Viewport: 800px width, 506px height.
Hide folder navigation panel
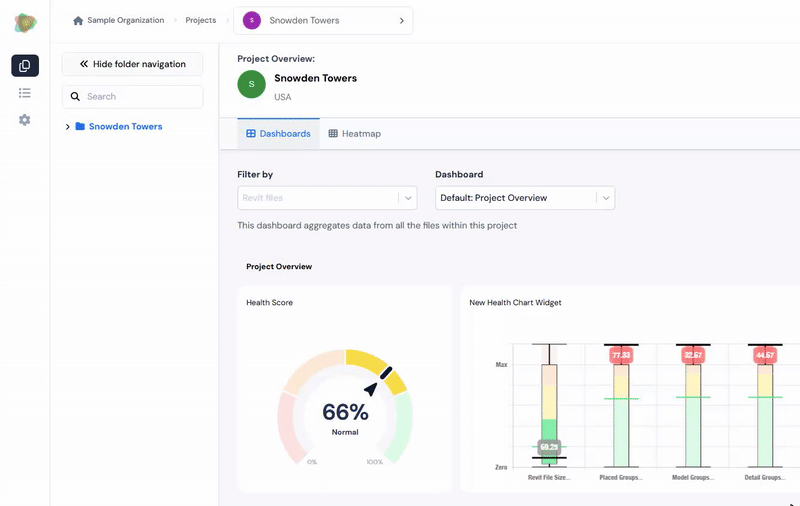pyautogui.click(x=133, y=64)
